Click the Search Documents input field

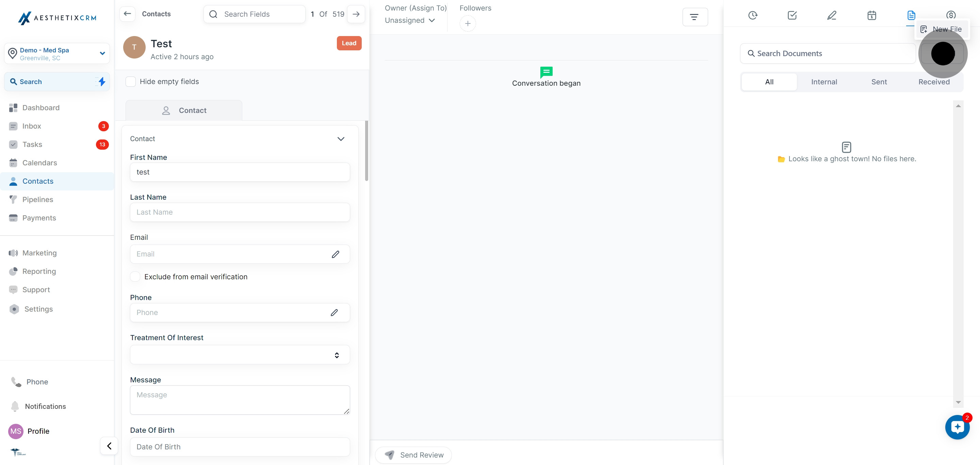pos(828,54)
